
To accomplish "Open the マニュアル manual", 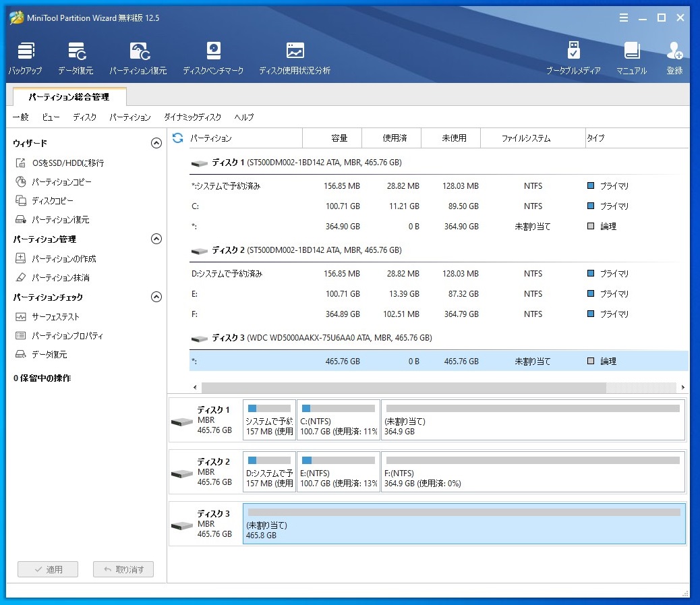I will 632,59.
